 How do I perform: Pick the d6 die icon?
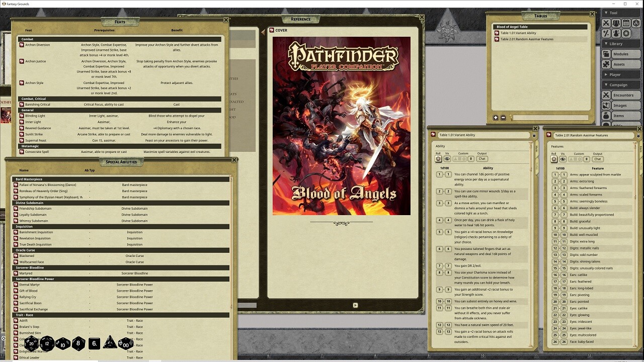(x=94, y=344)
